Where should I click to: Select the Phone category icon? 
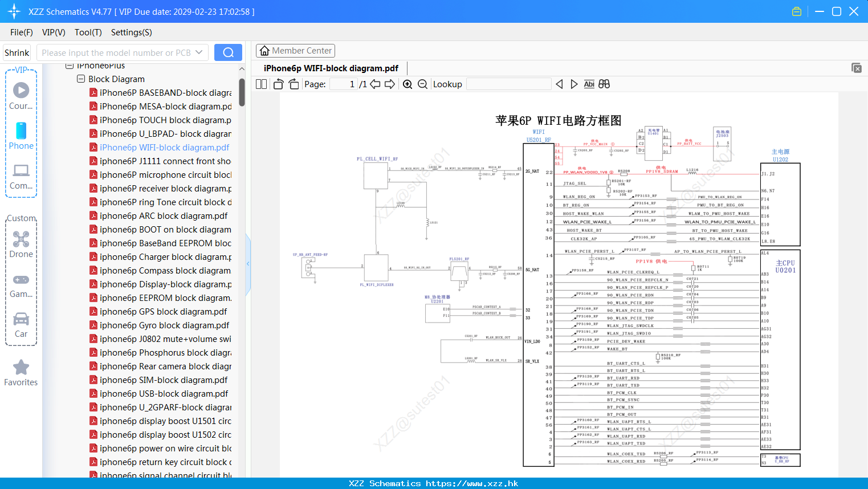21,136
